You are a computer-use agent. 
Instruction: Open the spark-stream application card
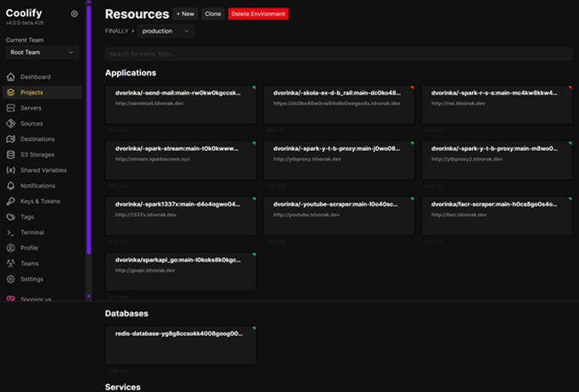tap(181, 160)
